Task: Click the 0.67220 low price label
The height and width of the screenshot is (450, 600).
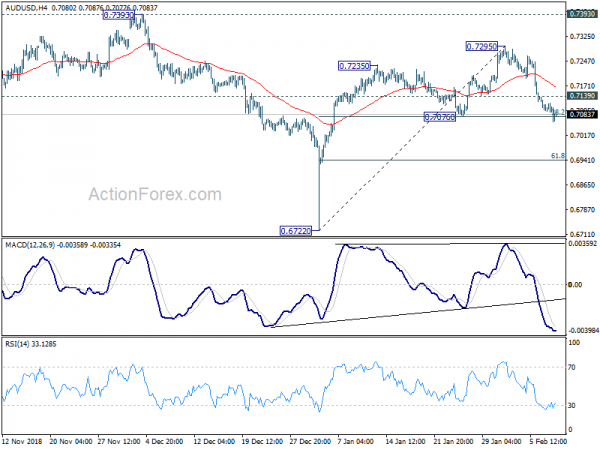Action: (295, 231)
